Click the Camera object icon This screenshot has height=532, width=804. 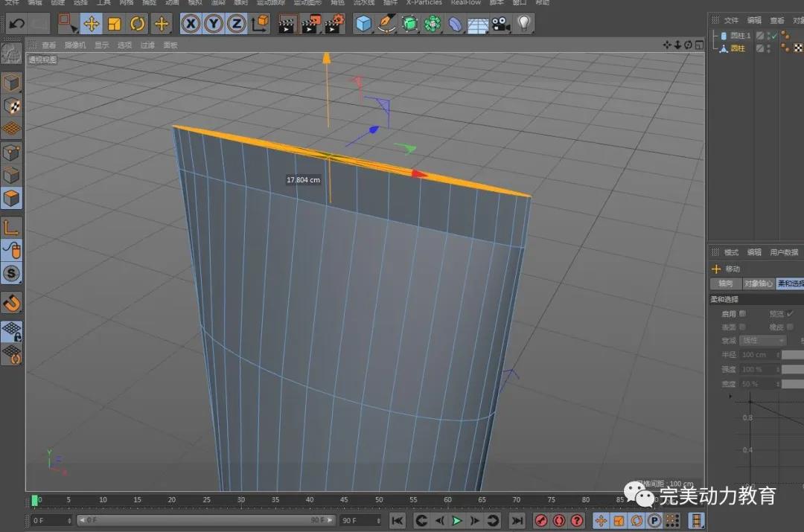click(500, 24)
